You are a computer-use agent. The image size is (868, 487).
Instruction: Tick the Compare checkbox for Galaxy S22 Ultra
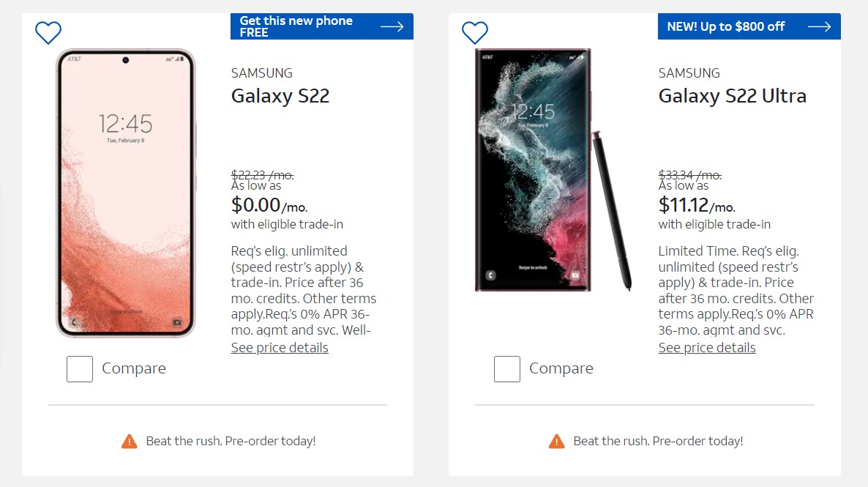[x=507, y=369]
